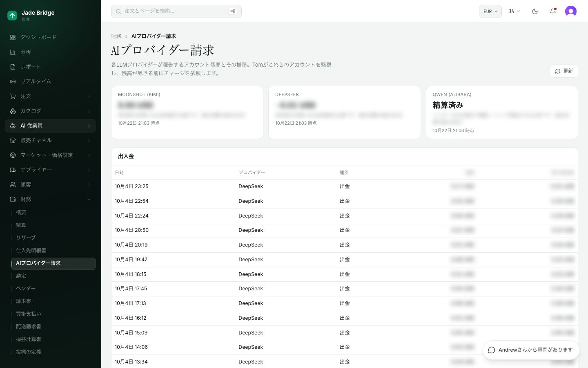This screenshot has width=588, height=368.
Task: Open the JA language dropdown
Action: [514, 11]
